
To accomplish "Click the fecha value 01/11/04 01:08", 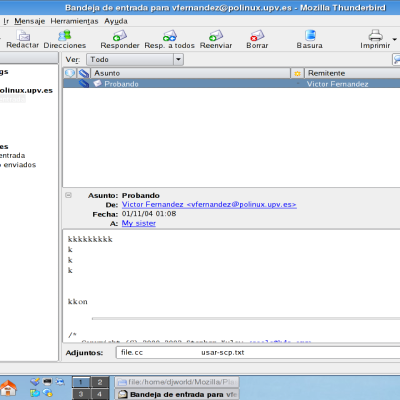I will click(x=149, y=214).
